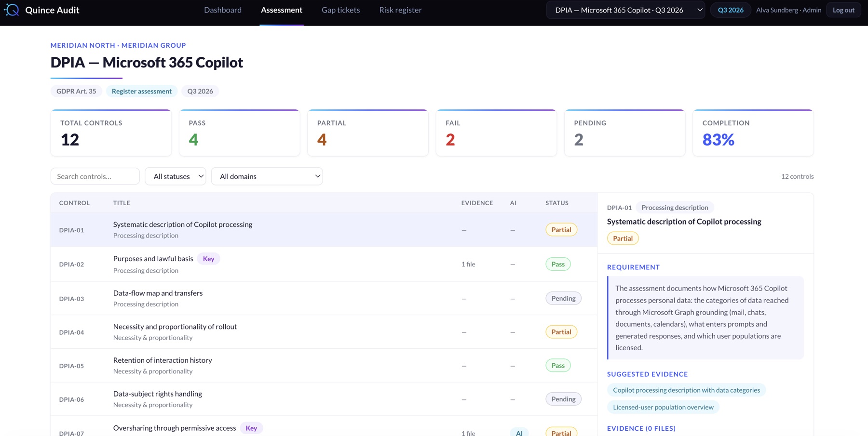Select Necessity and proportionality of rollout row
Screen dimensions: 868x436
324,332
